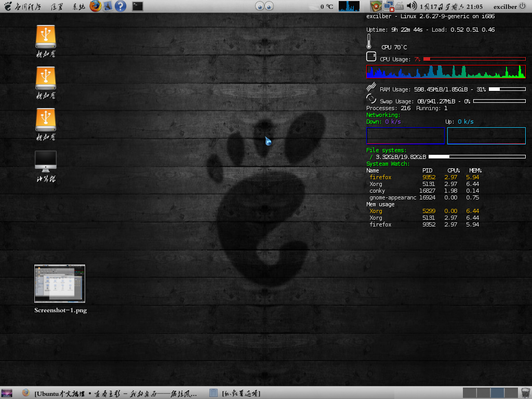Click the '3.32GiB/19.82GiB' disk usage text

[401, 157]
